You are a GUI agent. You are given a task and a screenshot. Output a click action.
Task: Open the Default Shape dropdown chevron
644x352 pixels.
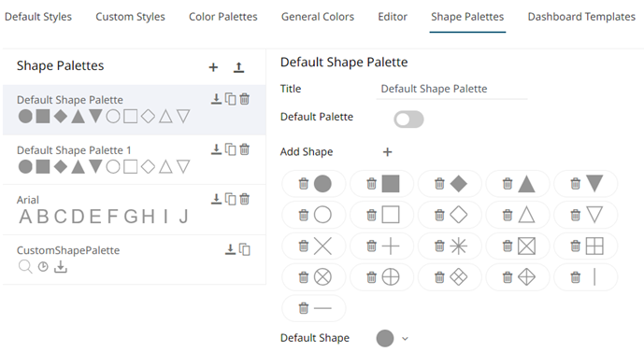[405, 338]
